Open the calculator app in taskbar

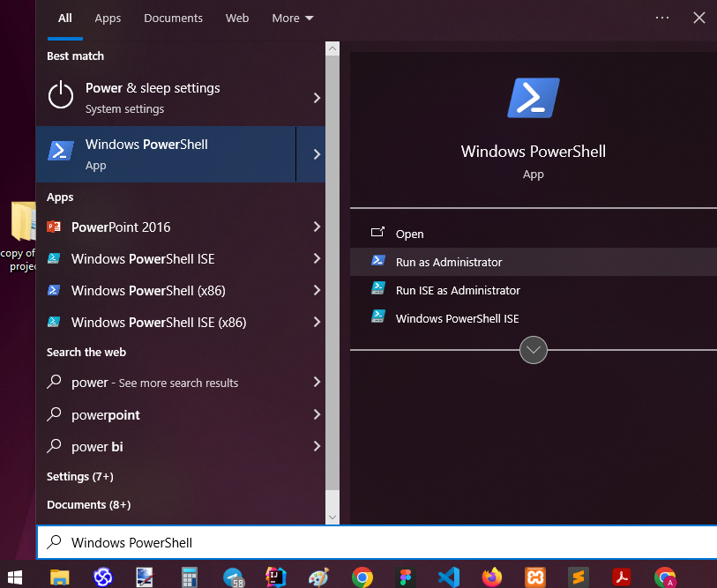[x=189, y=577]
